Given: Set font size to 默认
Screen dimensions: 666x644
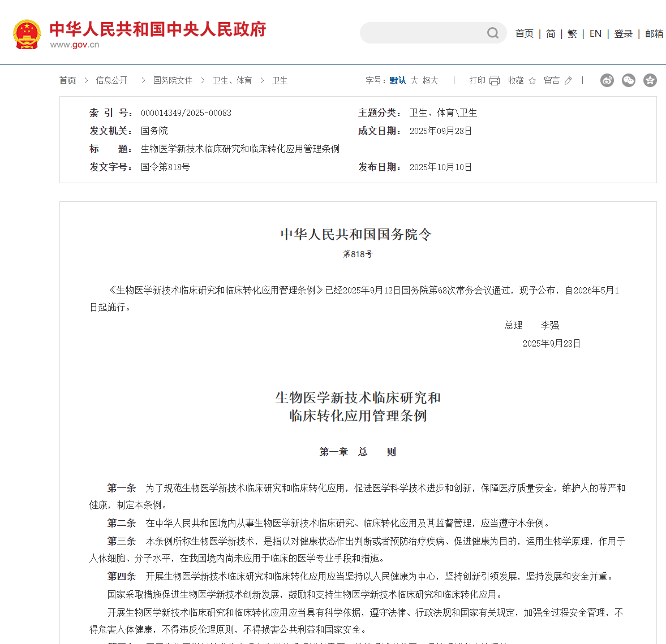Looking at the screenshot, I should tap(398, 81).
